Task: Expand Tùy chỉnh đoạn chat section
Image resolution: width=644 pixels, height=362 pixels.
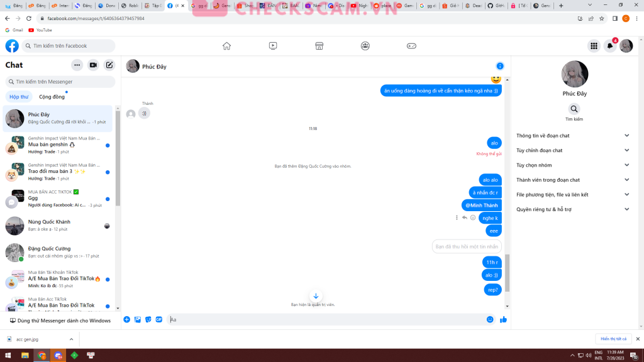Action: (x=572, y=150)
